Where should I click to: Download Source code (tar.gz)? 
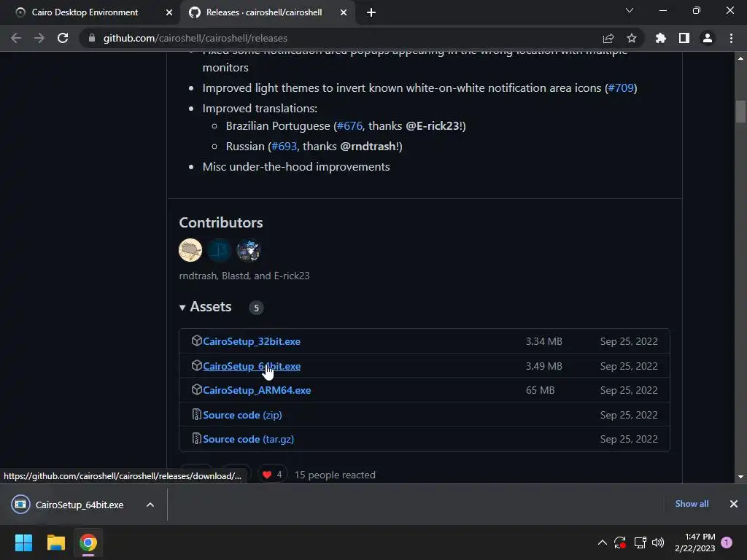[x=248, y=439]
